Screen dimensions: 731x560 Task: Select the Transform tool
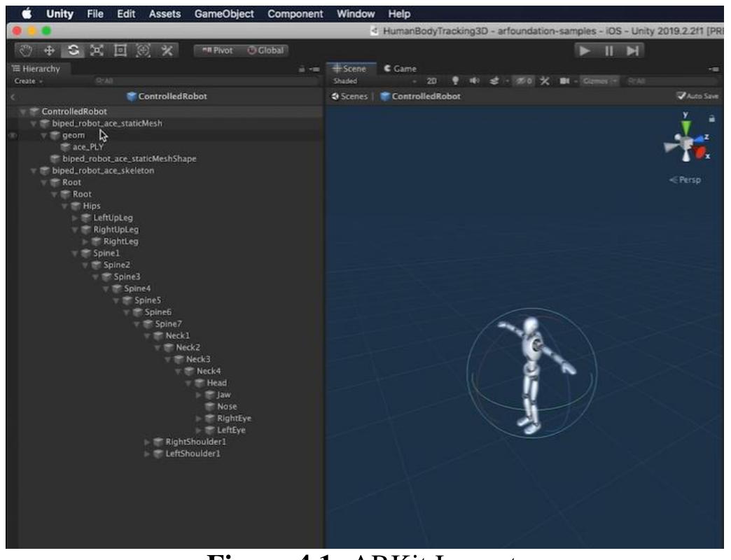[x=143, y=50]
